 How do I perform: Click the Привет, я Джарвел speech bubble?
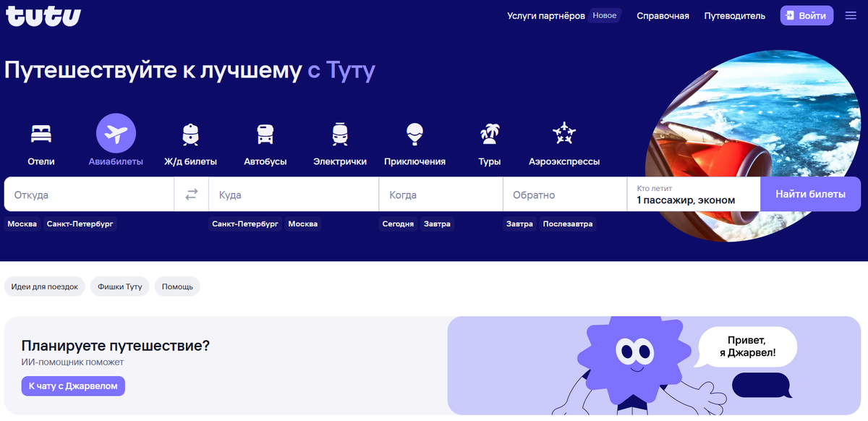coord(747,348)
